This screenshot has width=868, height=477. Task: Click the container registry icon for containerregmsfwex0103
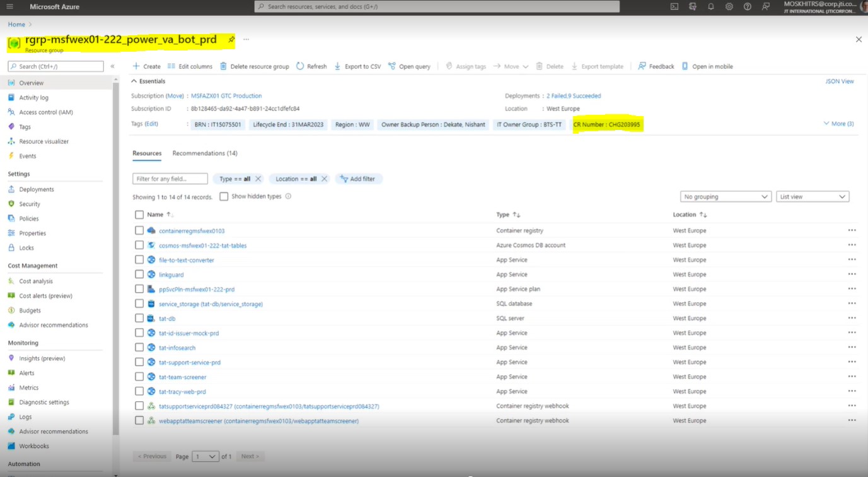coord(151,231)
